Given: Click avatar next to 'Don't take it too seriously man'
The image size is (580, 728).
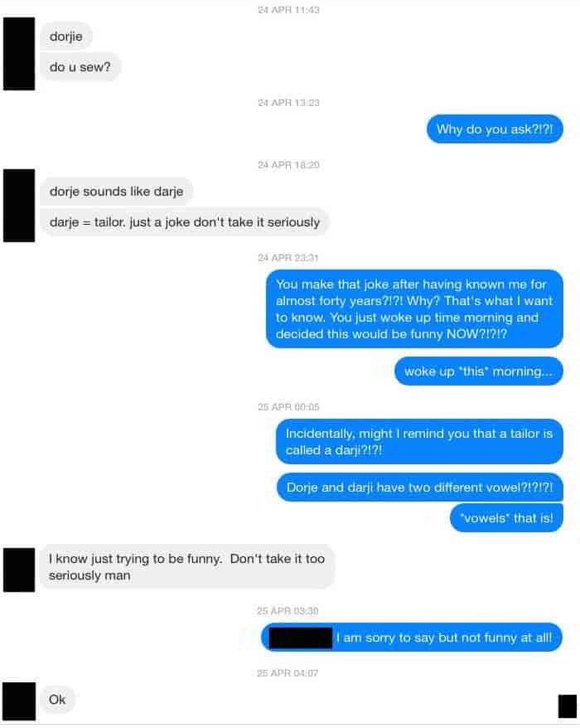Looking at the screenshot, I should pyautogui.click(x=19, y=570).
